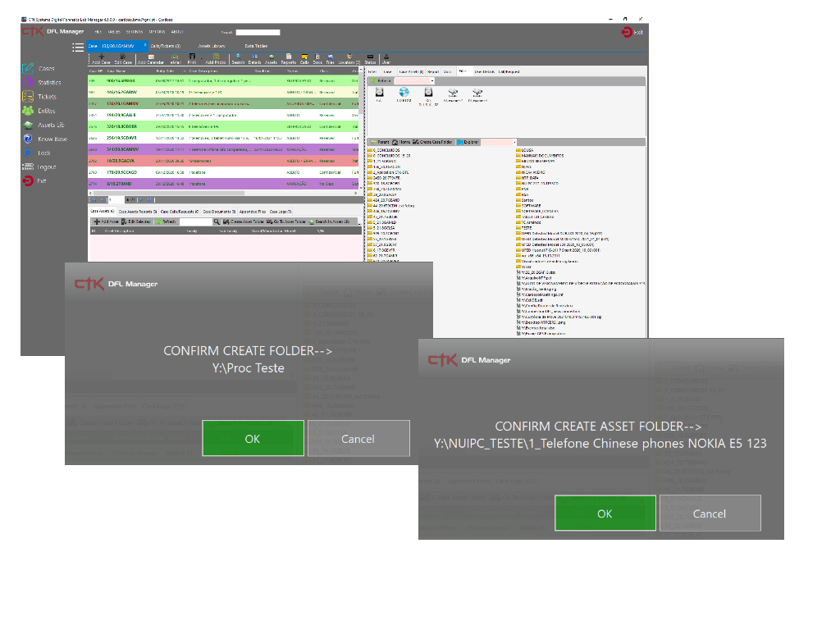Screen dimensions: 840x630
Task: Click the Add Photo icon
Action: pos(216,58)
